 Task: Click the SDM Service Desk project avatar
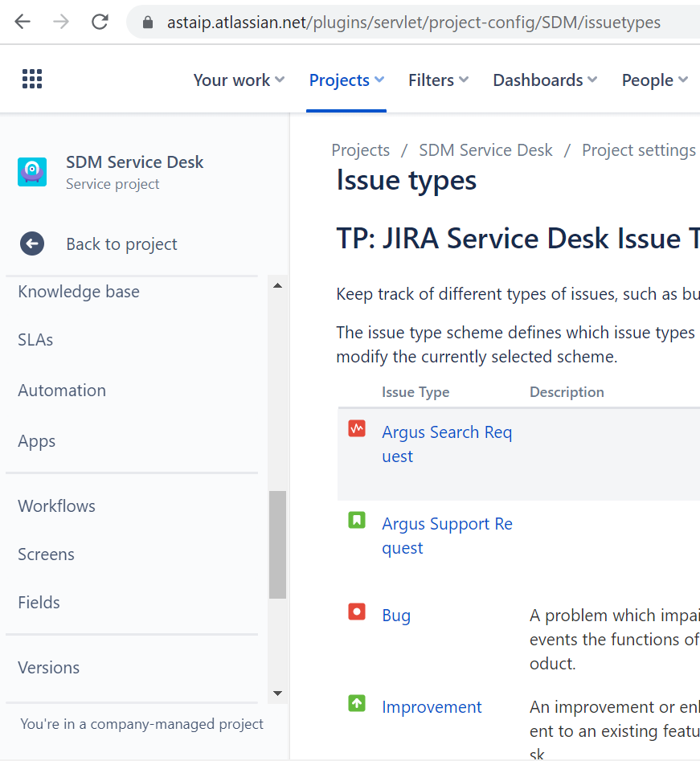32,172
